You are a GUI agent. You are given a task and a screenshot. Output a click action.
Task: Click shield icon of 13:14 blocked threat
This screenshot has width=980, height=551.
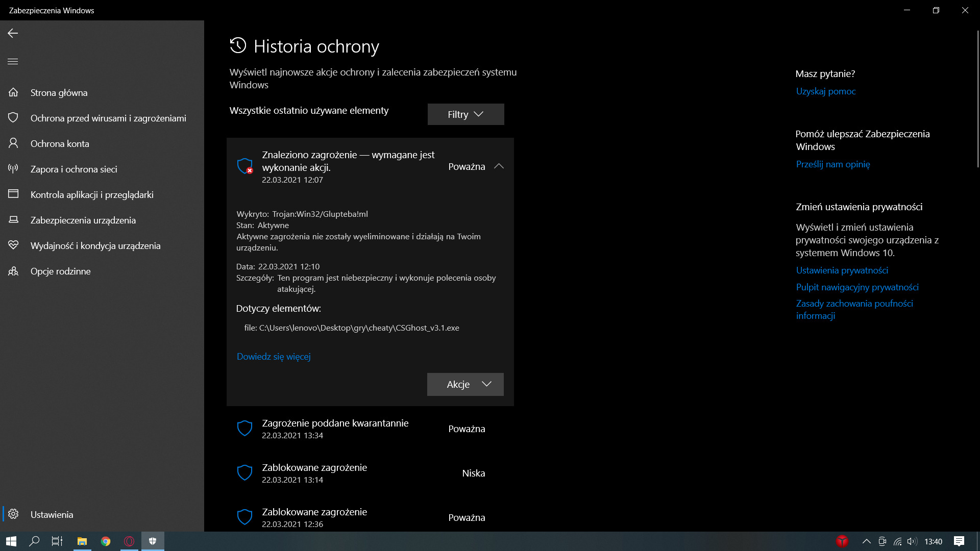[245, 473]
